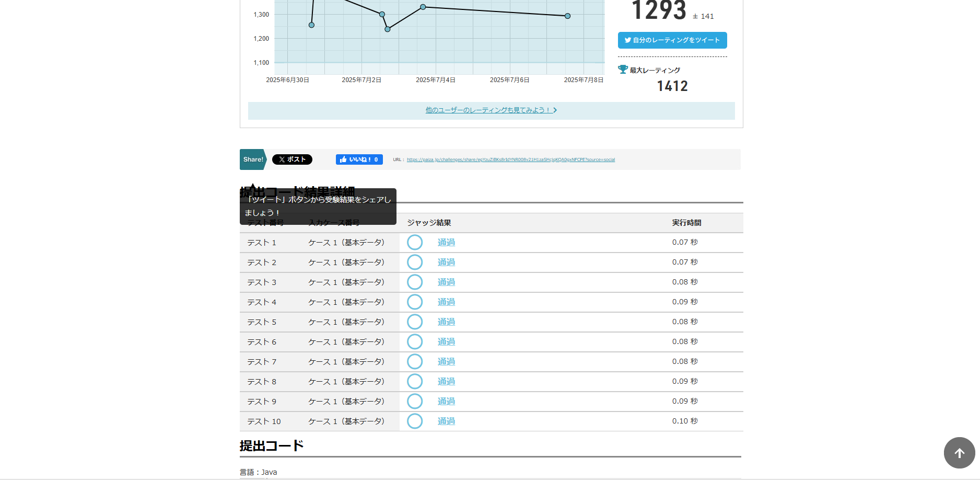
Task: Open the Test 9 pass result link
Action: click(x=446, y=402)
